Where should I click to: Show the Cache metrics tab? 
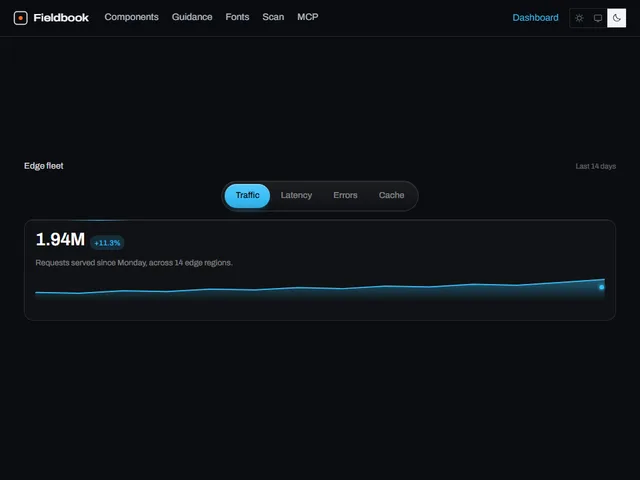point(391,196)
